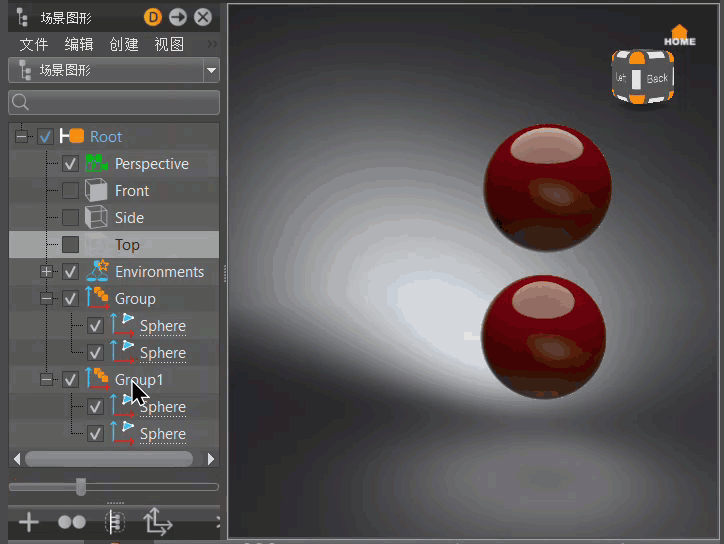Select the Root tree item
The width and height of the screenshot is (724, 544).
pyautogui.click(x=106, y=137)
